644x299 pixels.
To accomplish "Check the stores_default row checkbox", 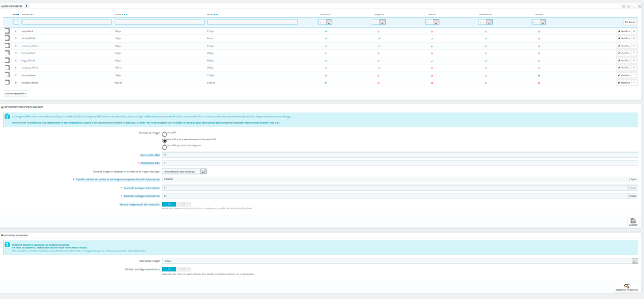I will (x=7, y=75).
